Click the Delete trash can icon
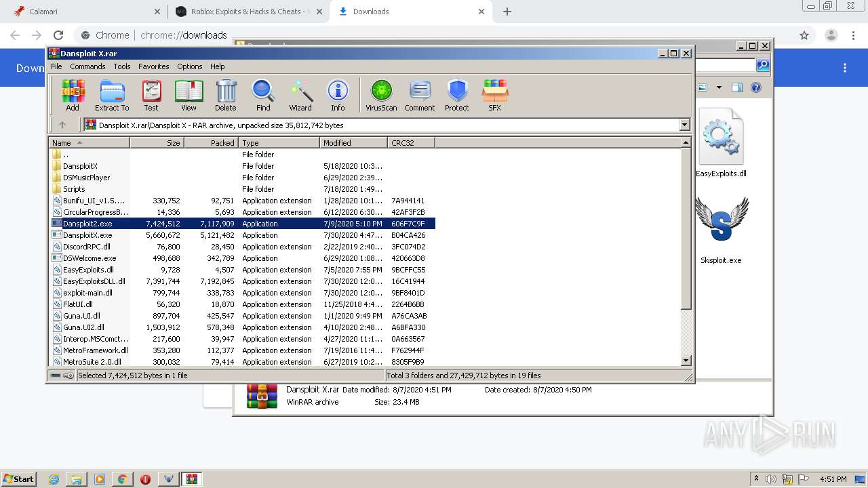Screen dimensions: 868x488 pos(226,96)
